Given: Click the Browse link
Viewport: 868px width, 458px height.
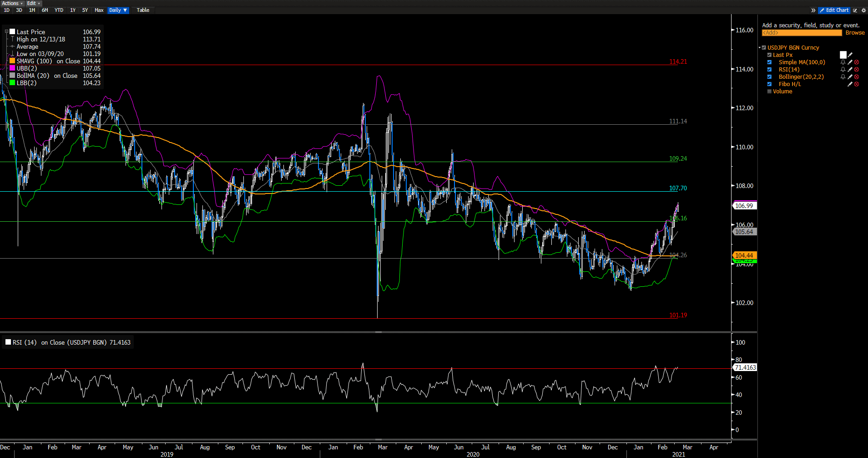Looking at the screenshot, I should 855,33.
